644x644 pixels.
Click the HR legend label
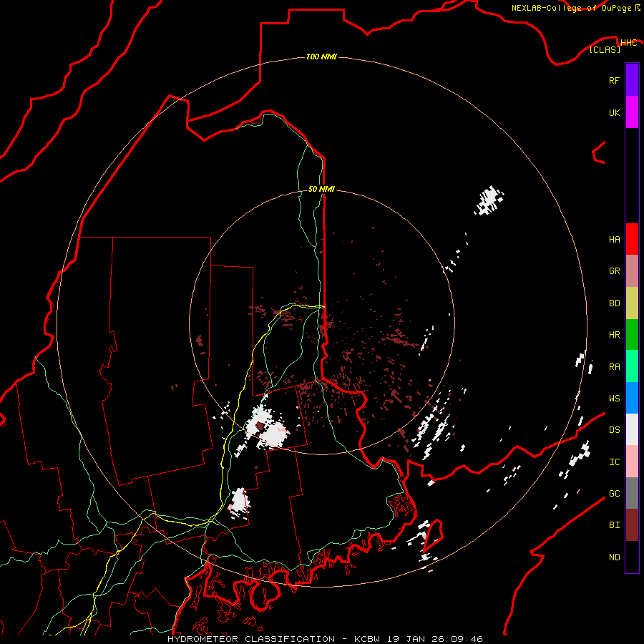614,335
